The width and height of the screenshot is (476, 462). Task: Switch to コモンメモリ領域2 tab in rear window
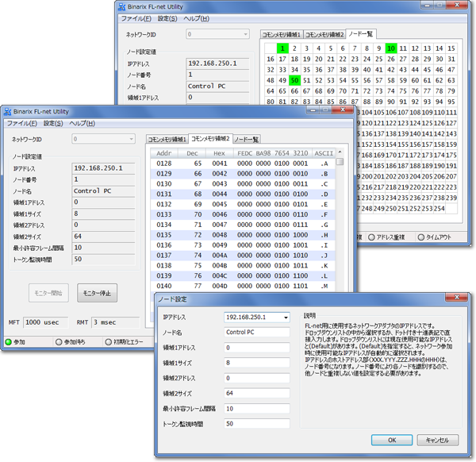click(x=325, y=34)
